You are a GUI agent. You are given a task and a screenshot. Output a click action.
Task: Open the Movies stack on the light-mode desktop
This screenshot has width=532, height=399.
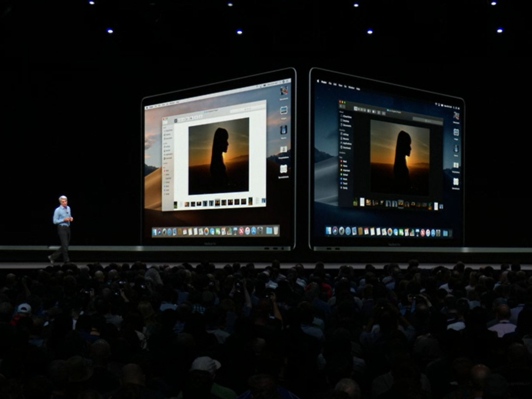click(x=284, y=130)
